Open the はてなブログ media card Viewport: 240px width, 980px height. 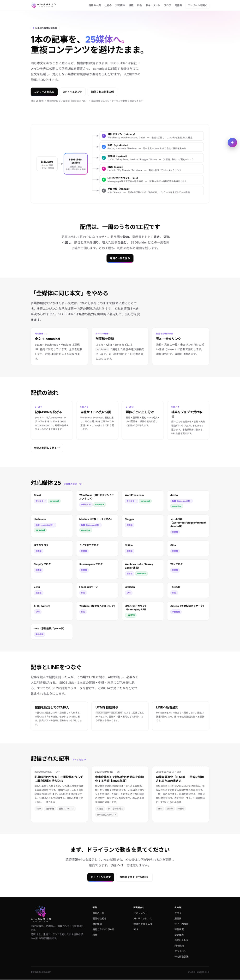52,548
